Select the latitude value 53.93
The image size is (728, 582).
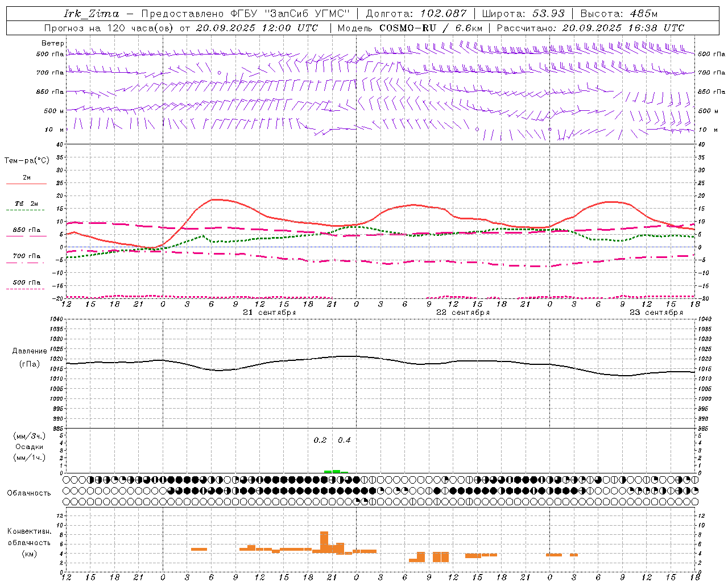click(x=548, y=14)
